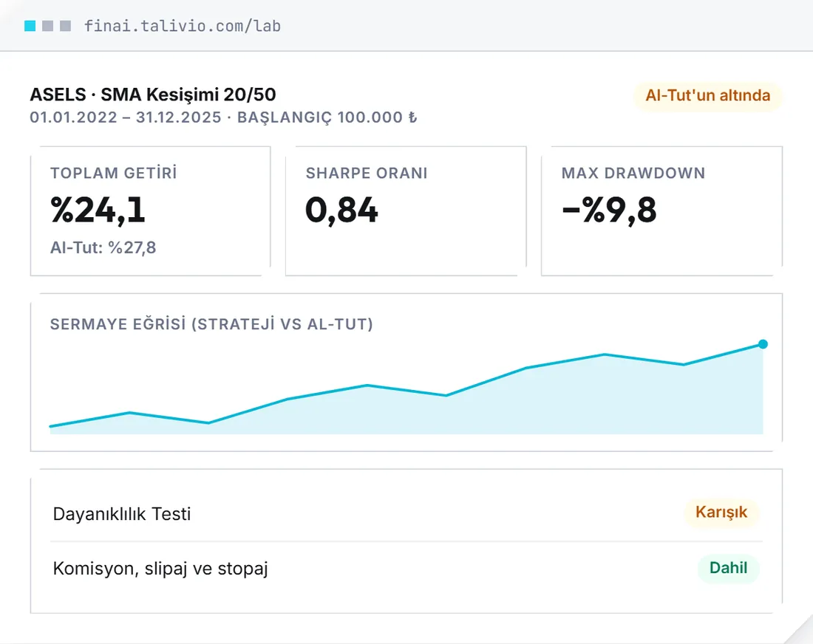
Task: Click the Komisyon, slipaj ve stopaj label
Action: pyautogui.click(x=160, y=569)
